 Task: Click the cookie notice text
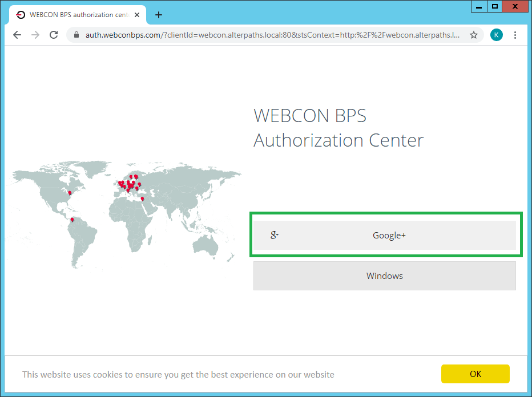tap(178, 375)
